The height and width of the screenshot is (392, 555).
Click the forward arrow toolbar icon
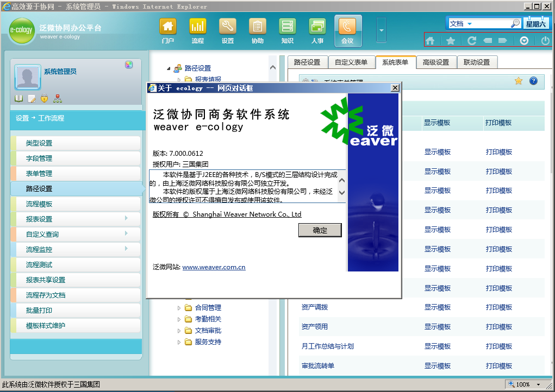click(x=503, y=40)
